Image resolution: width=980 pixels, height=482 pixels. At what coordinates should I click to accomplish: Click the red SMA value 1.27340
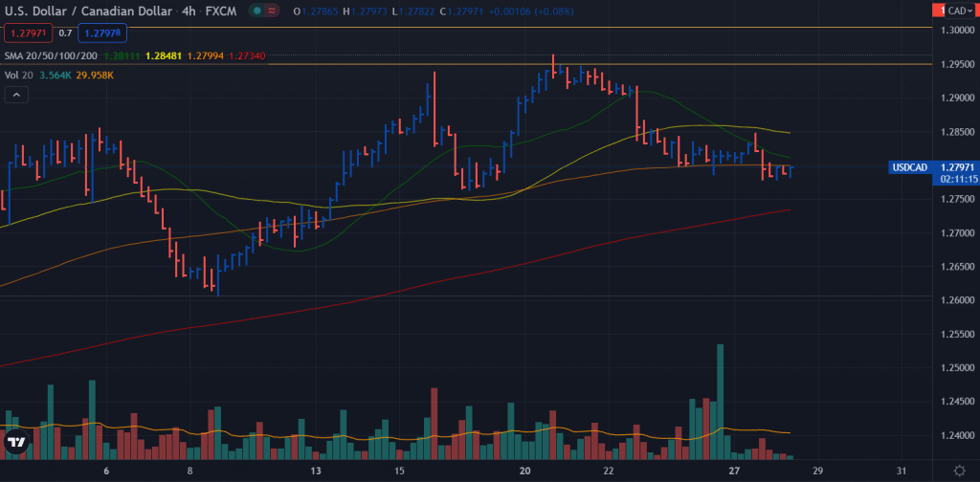(x=248, y=56)
